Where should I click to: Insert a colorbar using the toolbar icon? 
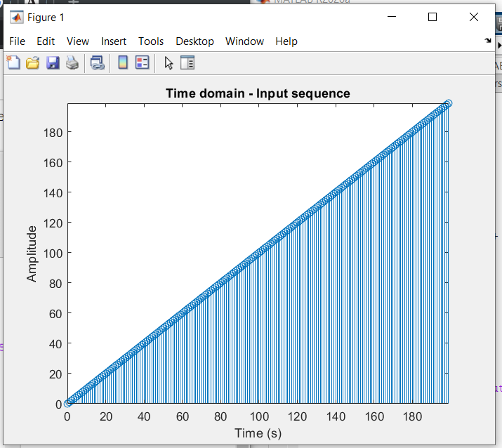point(122,63)
